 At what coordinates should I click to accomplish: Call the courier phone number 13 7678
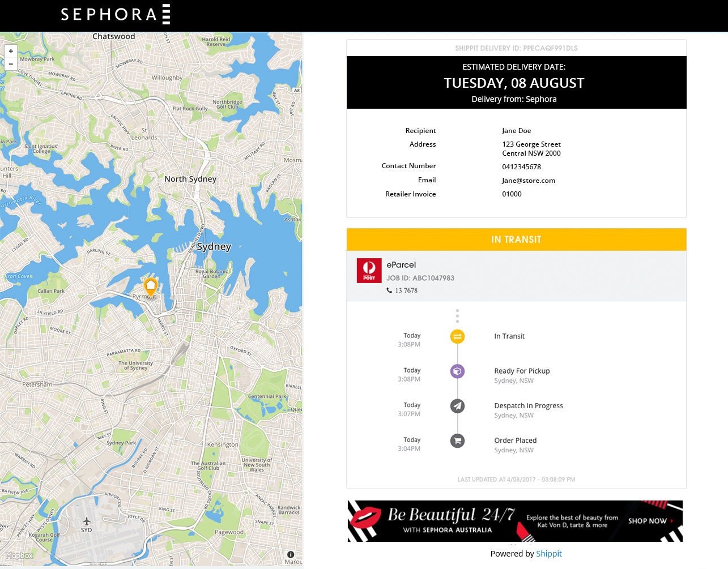pos(406,290)
